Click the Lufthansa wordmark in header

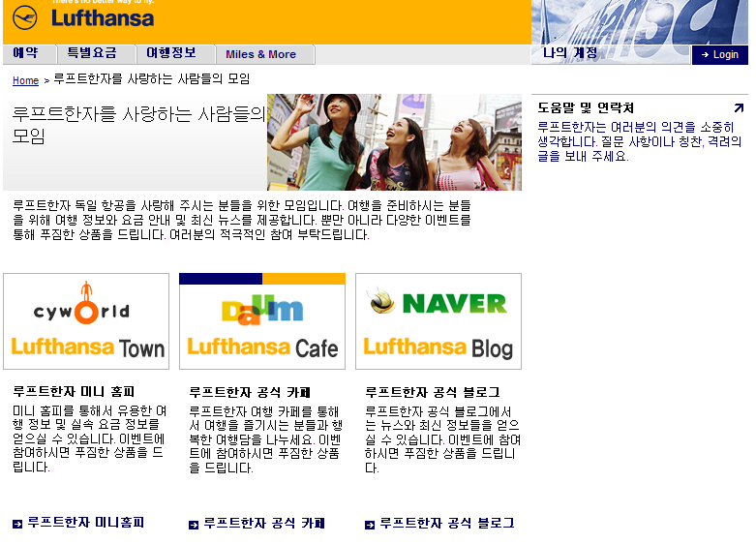click(103, 18)
